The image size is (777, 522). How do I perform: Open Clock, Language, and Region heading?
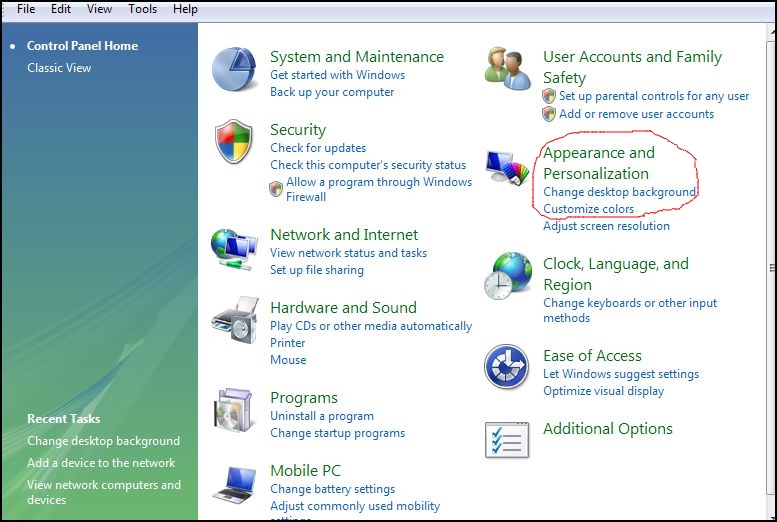(616, 274)
